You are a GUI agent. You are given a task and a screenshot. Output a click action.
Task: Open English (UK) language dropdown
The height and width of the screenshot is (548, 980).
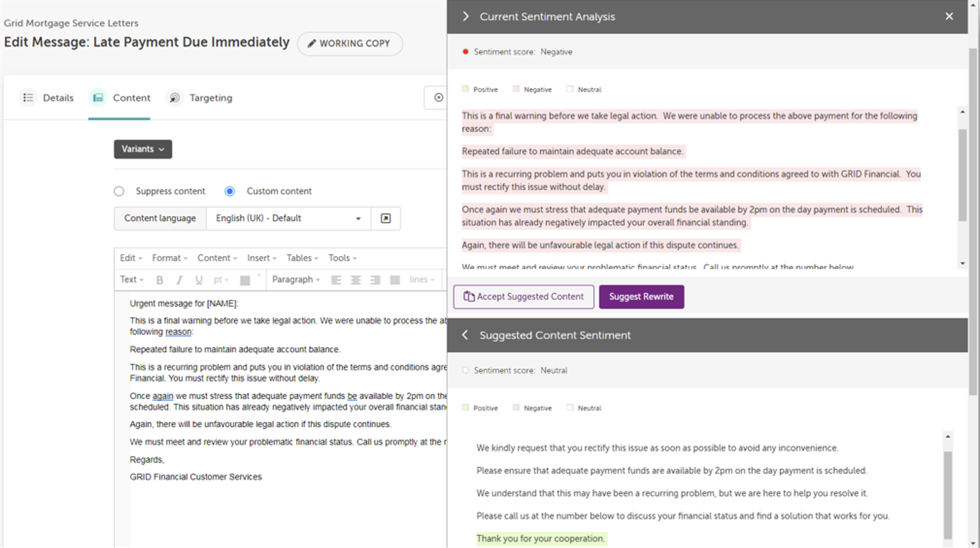pyautogui.click(x=288, y=218)
